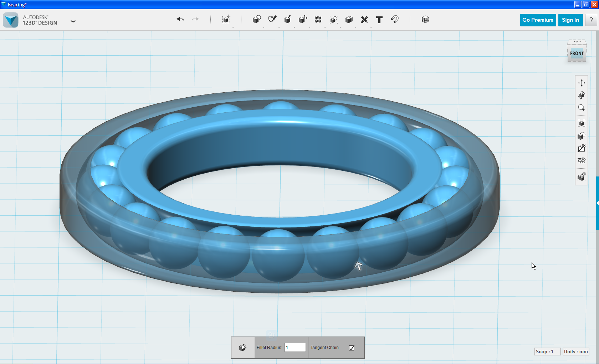Image resolution: width=599 pixels, height=364 pixels.
Task: Select the Transform tool in the toolbar
Action: (226, 20)
